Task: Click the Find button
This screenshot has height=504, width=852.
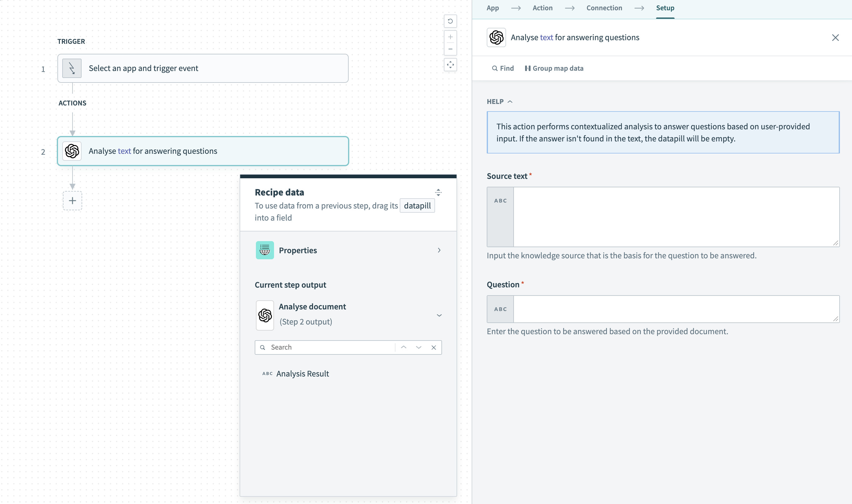Action: point(503,68)
